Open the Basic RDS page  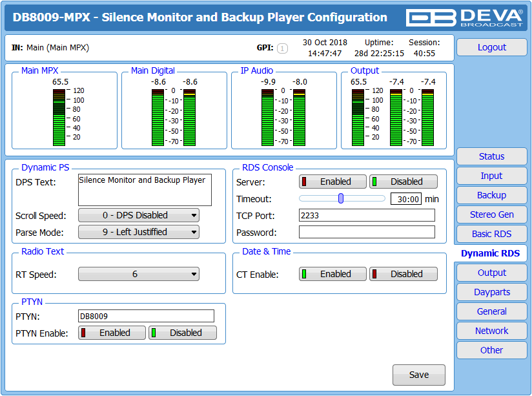tap(491, 234)
